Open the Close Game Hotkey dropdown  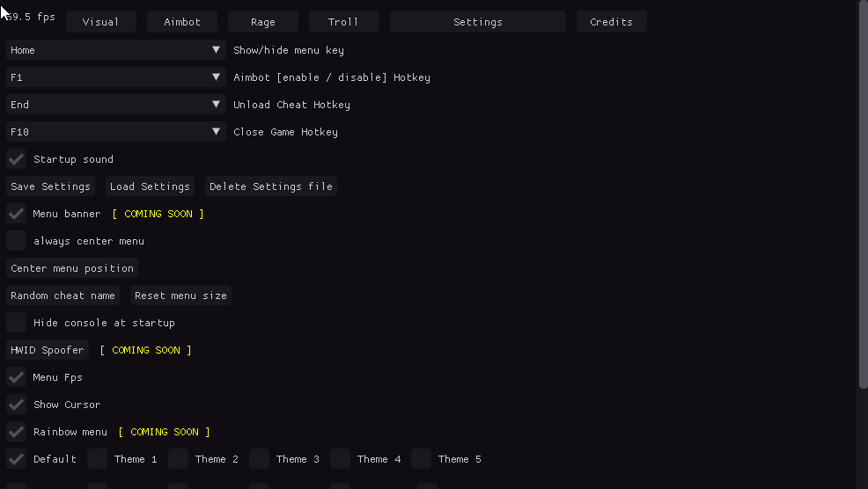(115, 132)
